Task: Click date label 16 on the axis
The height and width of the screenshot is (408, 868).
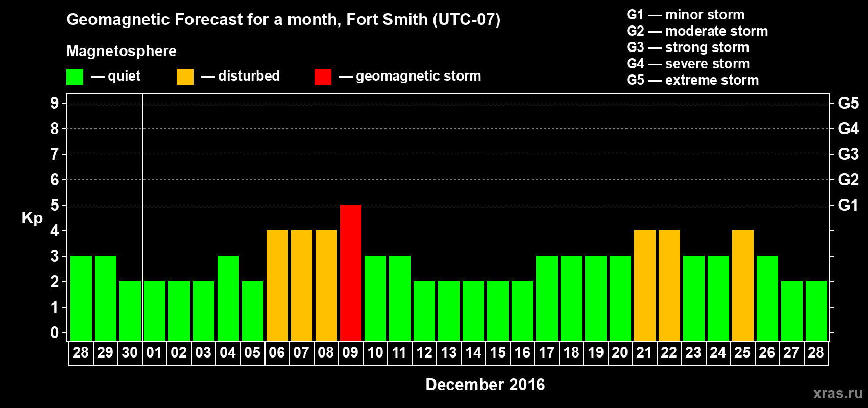Action: point(522,352)
